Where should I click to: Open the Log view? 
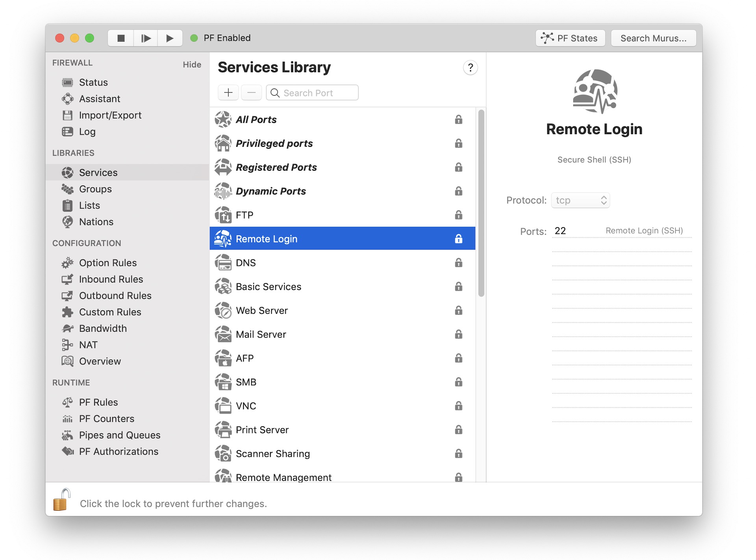click(87, 132)
